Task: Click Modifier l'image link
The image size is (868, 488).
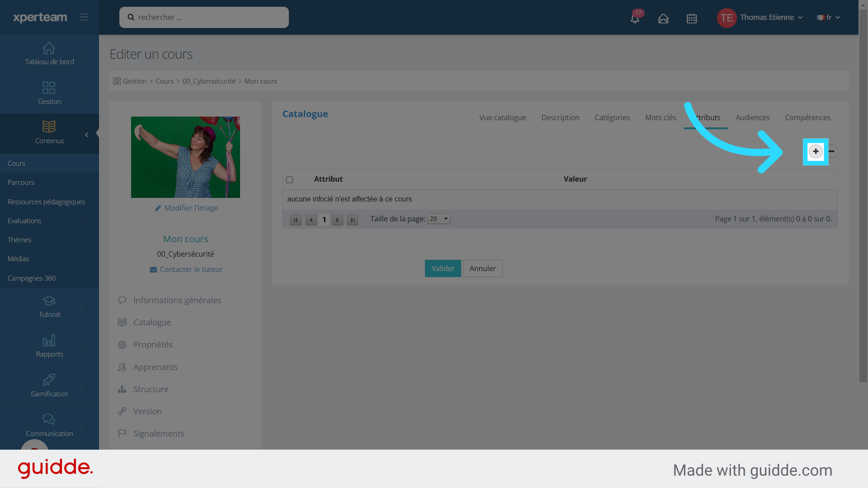Action: 191,208
